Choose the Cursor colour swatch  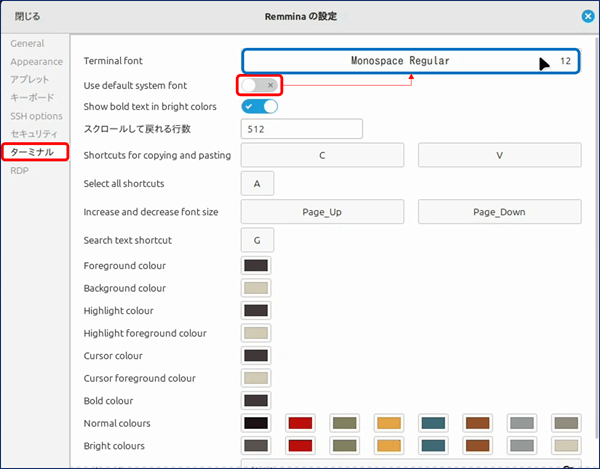(x=256, y=356)
